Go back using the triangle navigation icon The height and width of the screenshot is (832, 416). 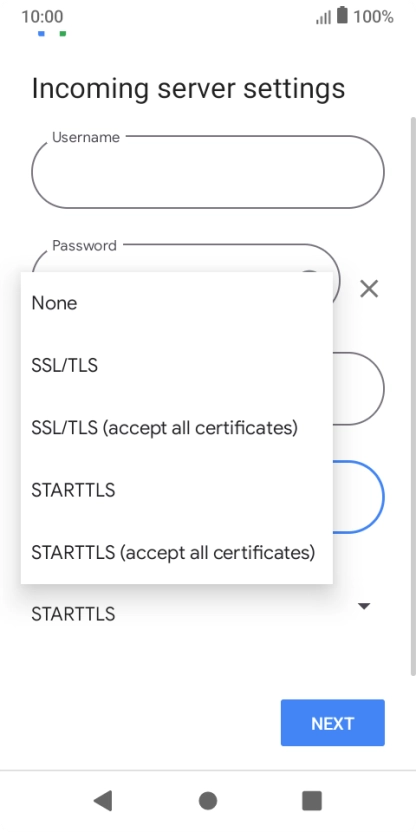(x=103, y=801)
